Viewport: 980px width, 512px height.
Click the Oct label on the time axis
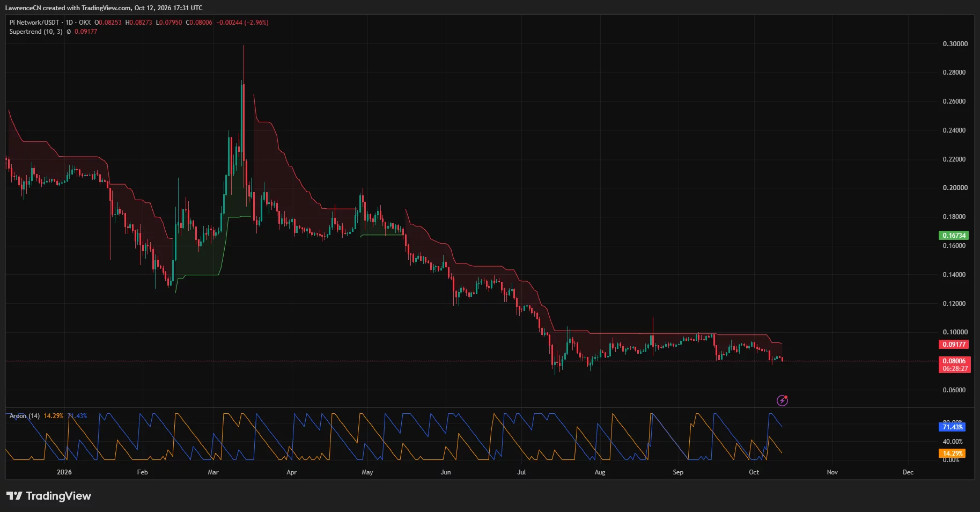coord(754,472)
